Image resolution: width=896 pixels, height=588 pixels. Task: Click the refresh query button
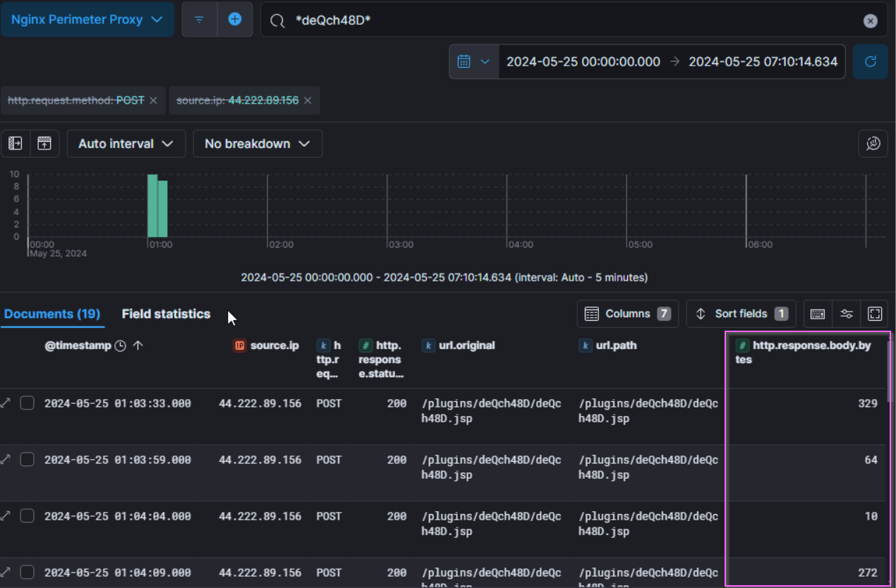pyautogui.click(x=871, y=62)
